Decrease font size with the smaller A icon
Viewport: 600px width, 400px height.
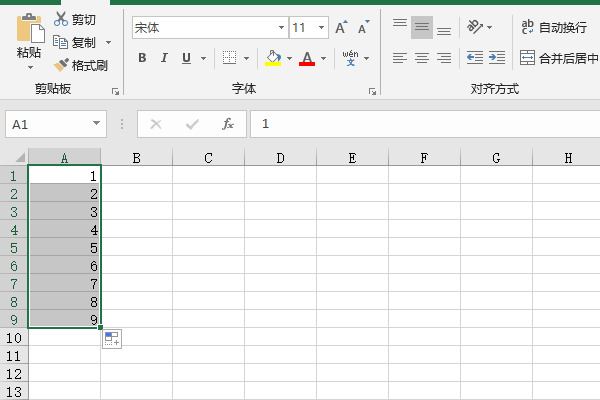point(364,28)
